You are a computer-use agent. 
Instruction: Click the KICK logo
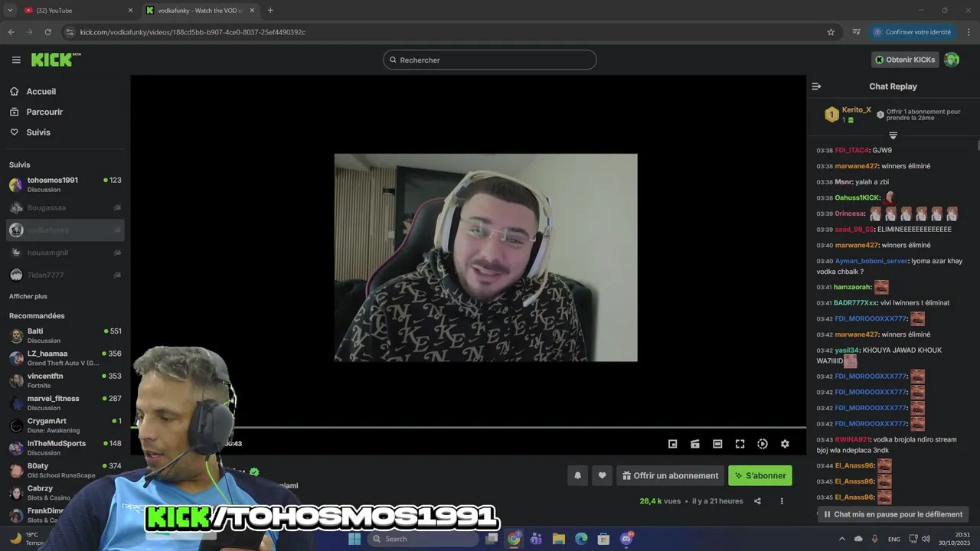(56, 60)
